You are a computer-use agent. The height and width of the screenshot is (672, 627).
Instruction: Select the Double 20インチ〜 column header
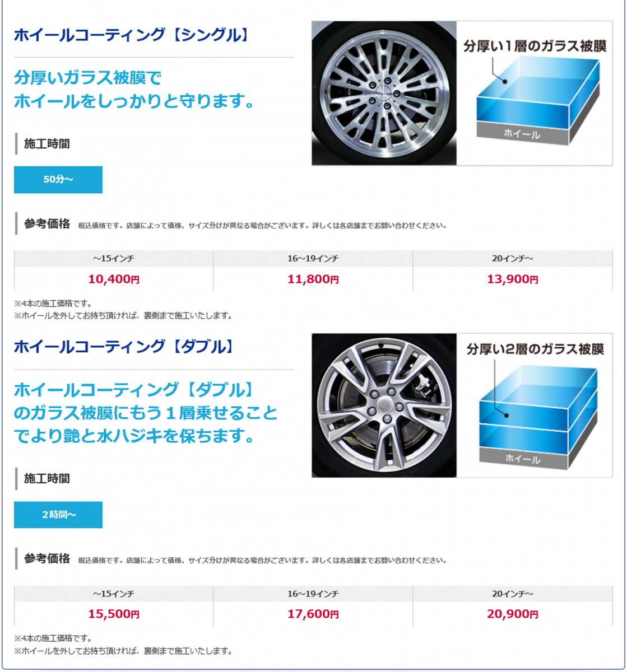(513, 594)
